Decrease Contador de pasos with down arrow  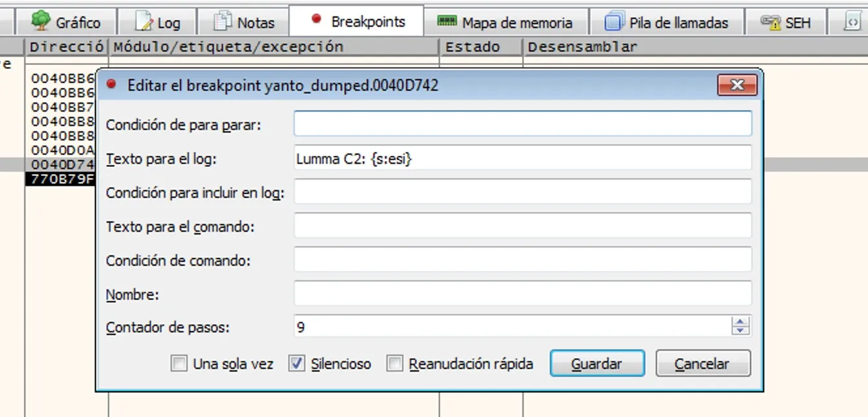pyautogui.click(x=740, y=331)
